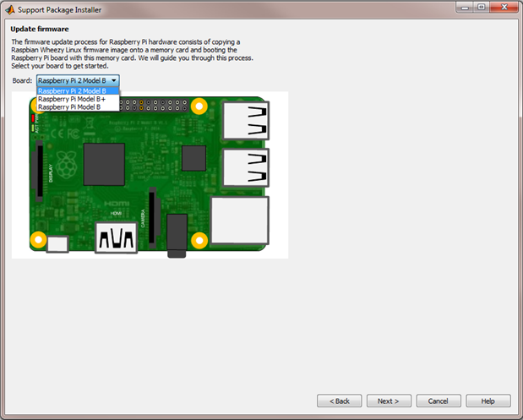Expand the Board dropdown arrow
The width and height of the screenshot is (523, 420).
[114, 80]
